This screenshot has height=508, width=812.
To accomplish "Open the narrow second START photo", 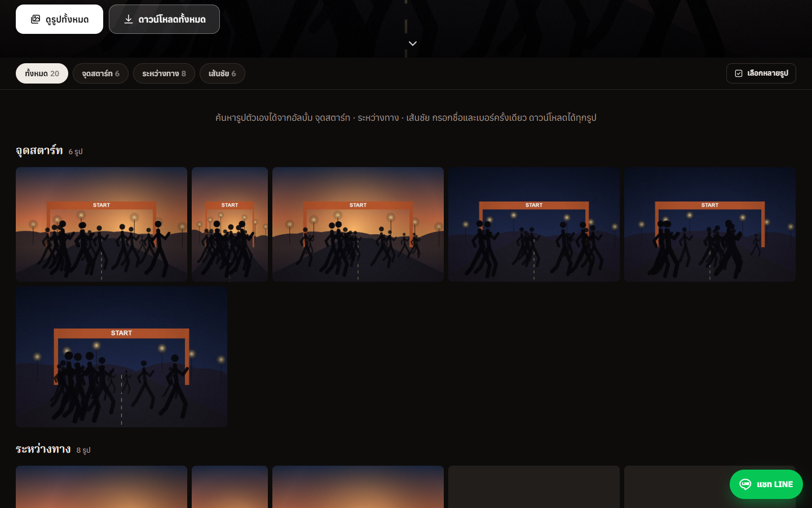I will (x=230, y=224).
